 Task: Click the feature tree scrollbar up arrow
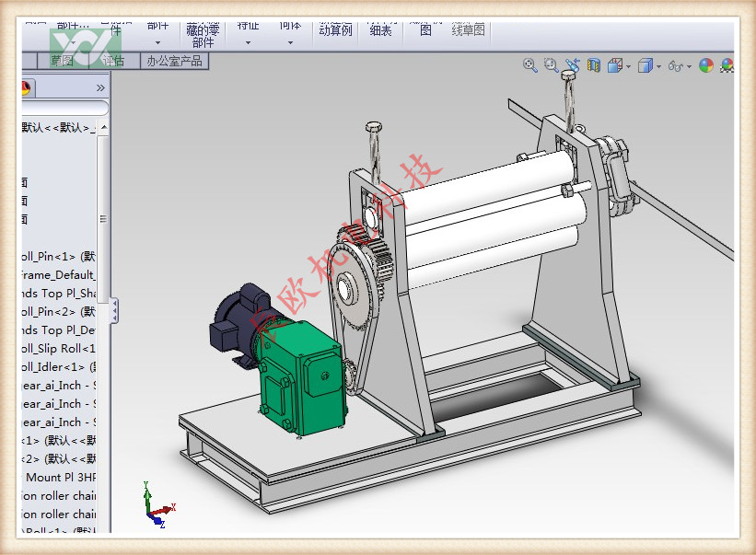[x=104, y=127]
